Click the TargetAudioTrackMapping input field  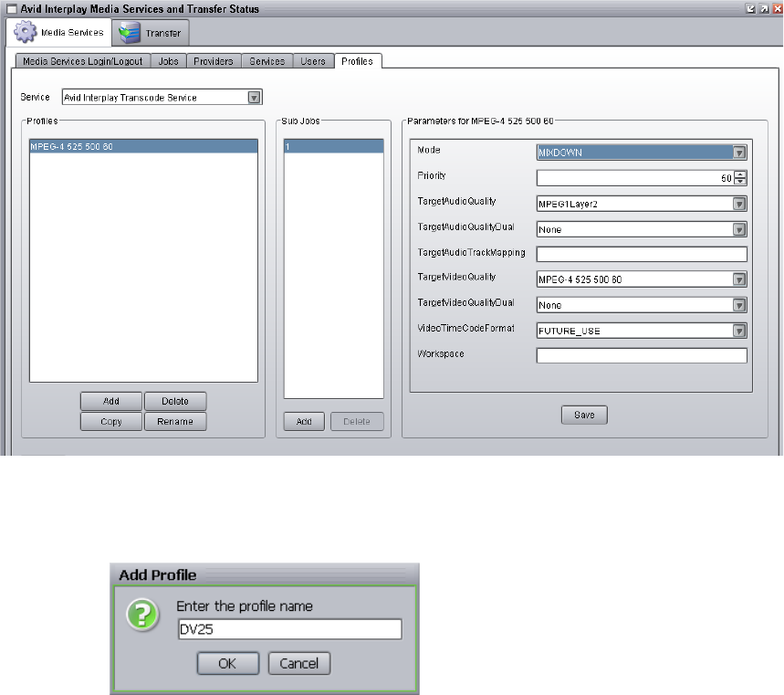(642, 254)
